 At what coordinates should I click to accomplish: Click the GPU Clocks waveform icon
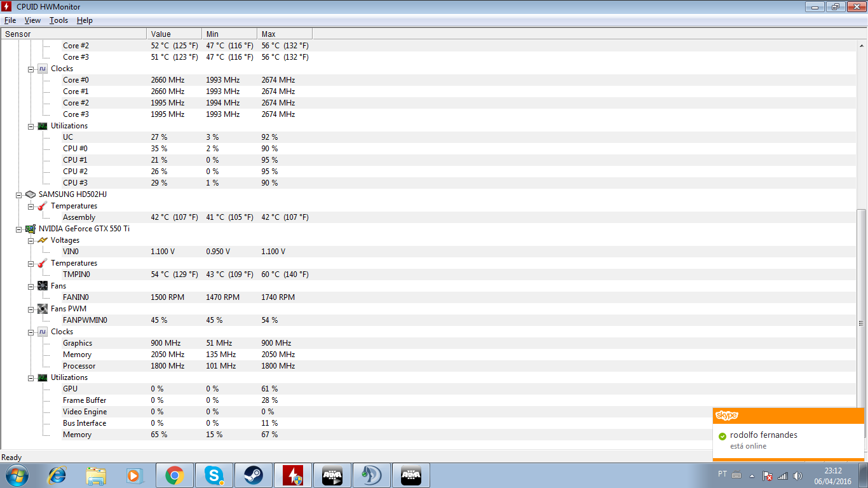click(x=43, y=332)
